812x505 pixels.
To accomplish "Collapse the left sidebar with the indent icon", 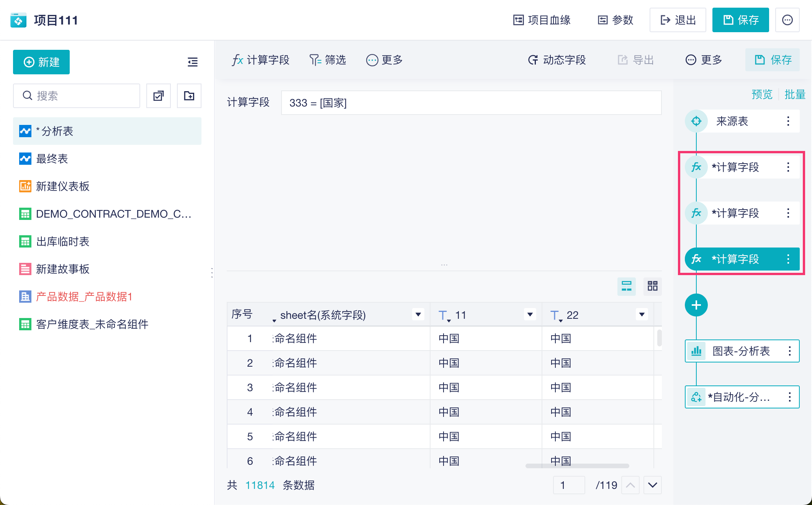I will [x=192, y=62].
